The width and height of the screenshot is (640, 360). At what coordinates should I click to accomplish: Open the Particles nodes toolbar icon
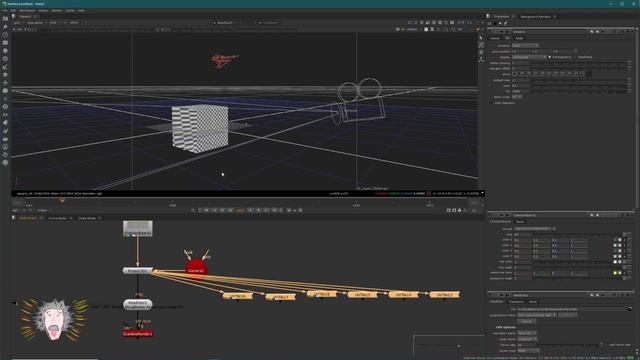5,99
